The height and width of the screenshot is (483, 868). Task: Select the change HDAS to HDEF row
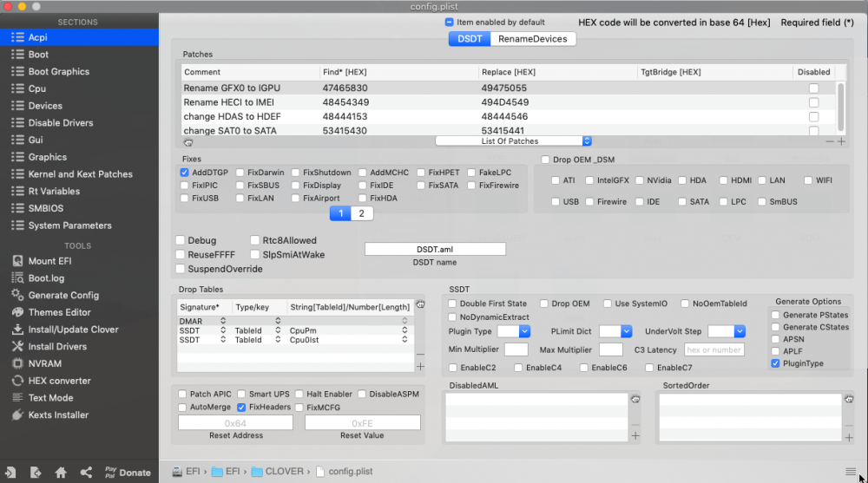(510, 117)
